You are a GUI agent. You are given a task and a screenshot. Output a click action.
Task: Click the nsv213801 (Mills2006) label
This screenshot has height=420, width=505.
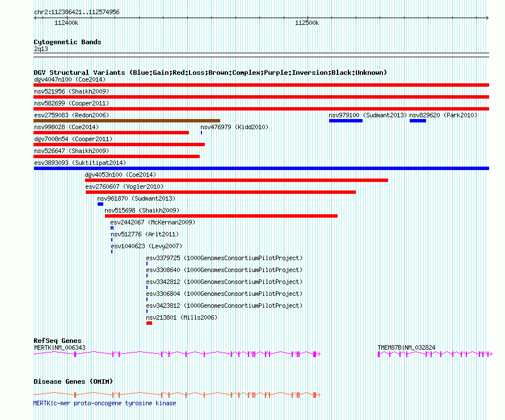(x=182, y=317)
